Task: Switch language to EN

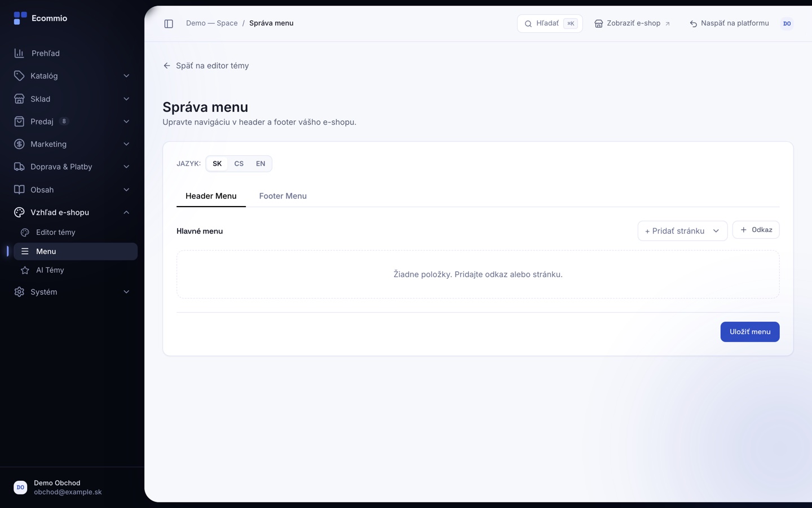Action: [261, 164]
